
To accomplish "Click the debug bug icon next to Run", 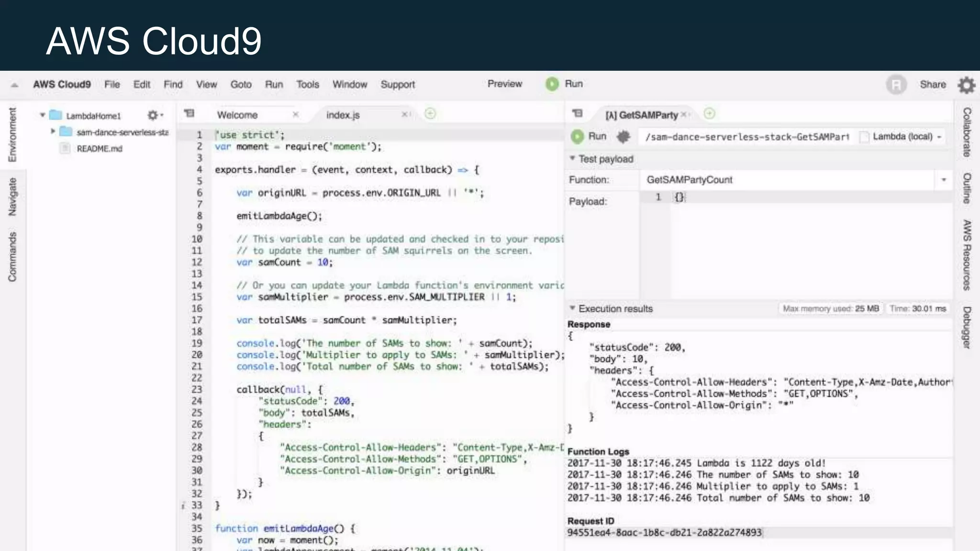I will coord(623,137).
